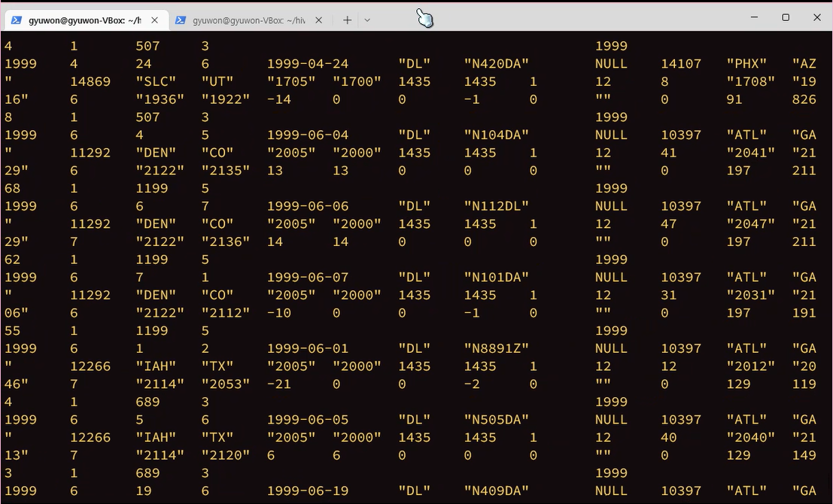Click the date 1999-06-06

308,206
